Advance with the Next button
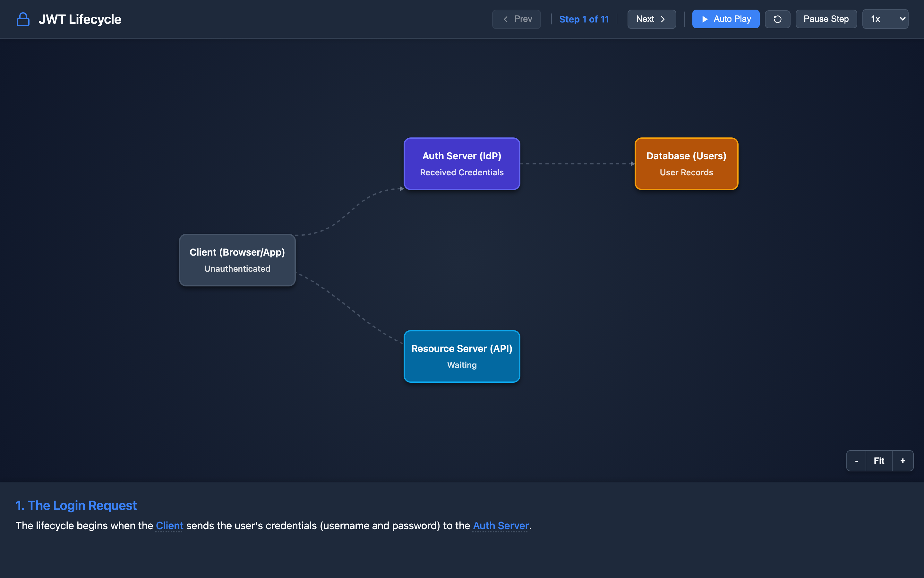 (651, 19)
